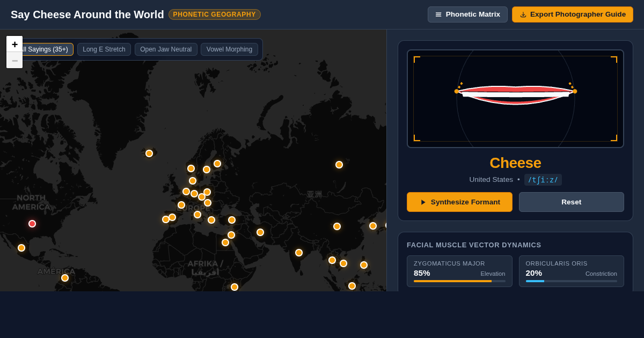The width and height of the screenshot is (644, 338).
Task: Click the EUROPE map label
Action: 194,208
